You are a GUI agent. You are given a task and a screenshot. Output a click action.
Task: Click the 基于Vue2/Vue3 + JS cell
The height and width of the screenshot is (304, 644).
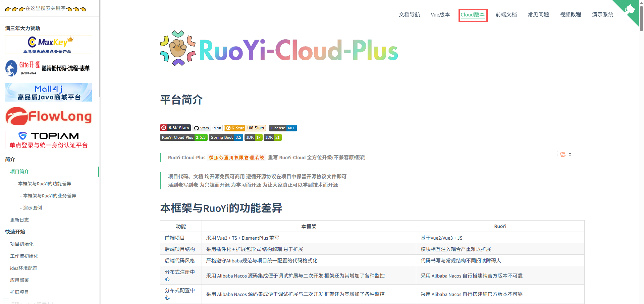point(500,238)
